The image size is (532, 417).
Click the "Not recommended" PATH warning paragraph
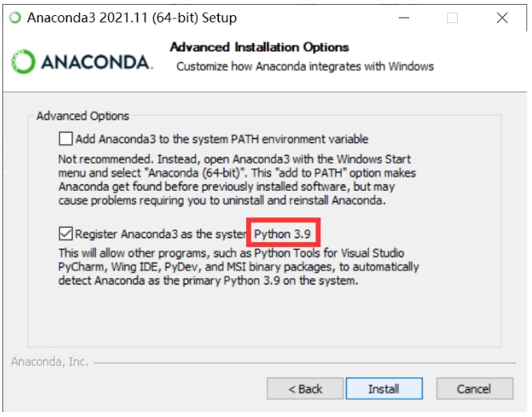[237, 179]
